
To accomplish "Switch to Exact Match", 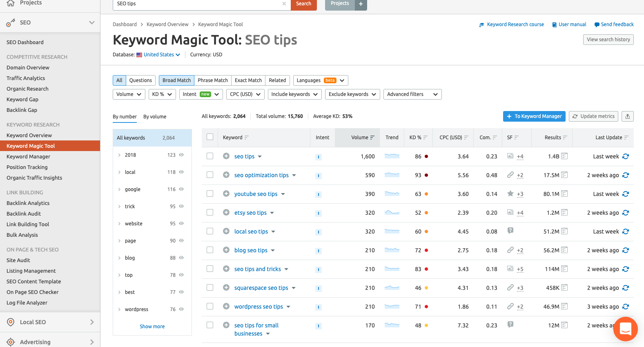I will coord(248,80).
